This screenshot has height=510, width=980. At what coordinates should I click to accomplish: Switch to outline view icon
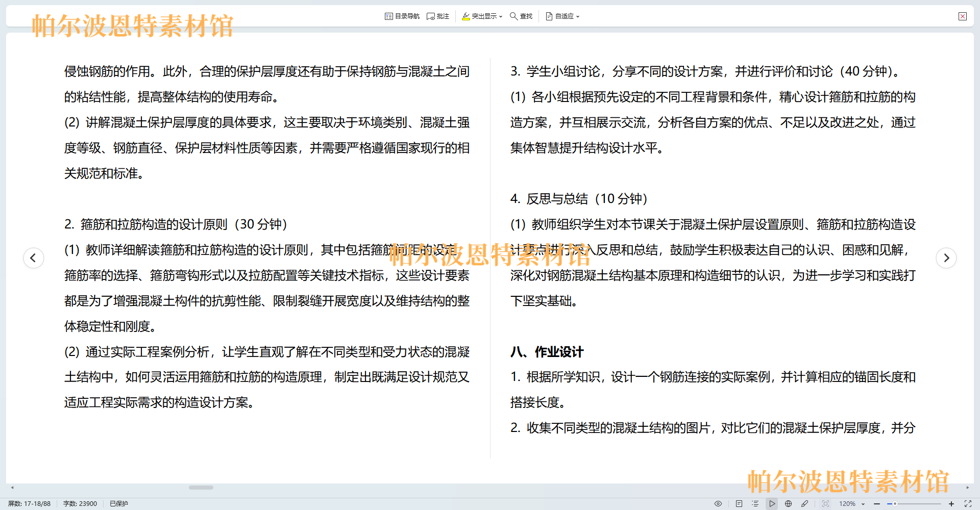[755, 503]
